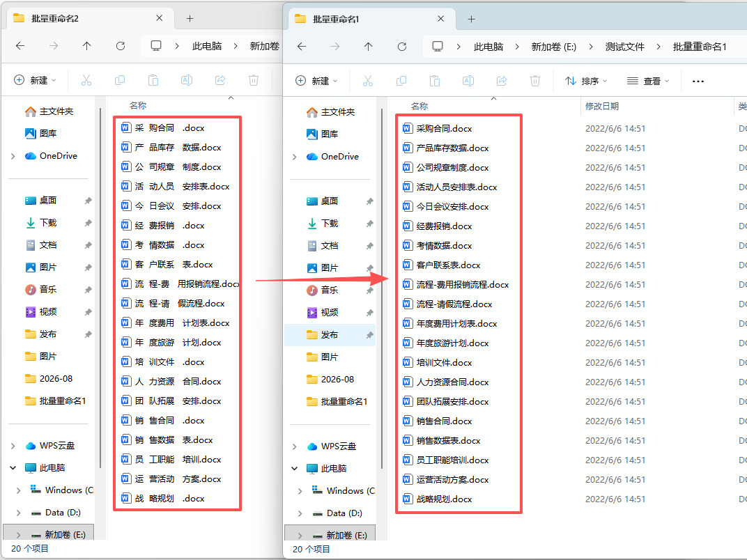Click 新加卷 (E:) in 批量重命名1 breadcrumb
747x560 pixels.
553,47
